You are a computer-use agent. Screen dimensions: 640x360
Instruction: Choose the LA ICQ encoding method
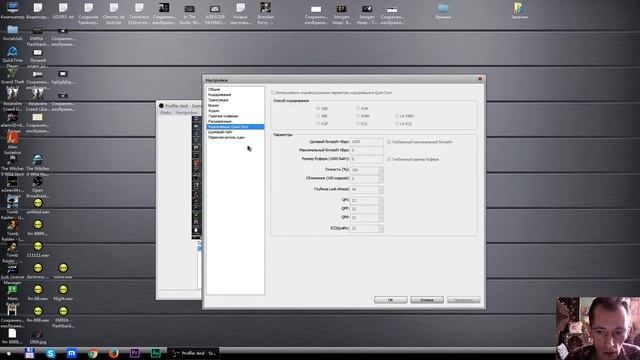[x=397, y=123]
